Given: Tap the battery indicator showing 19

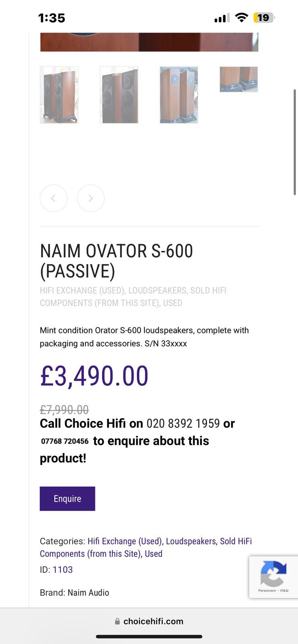Looking at the screenshot, I should click(264, 18).
